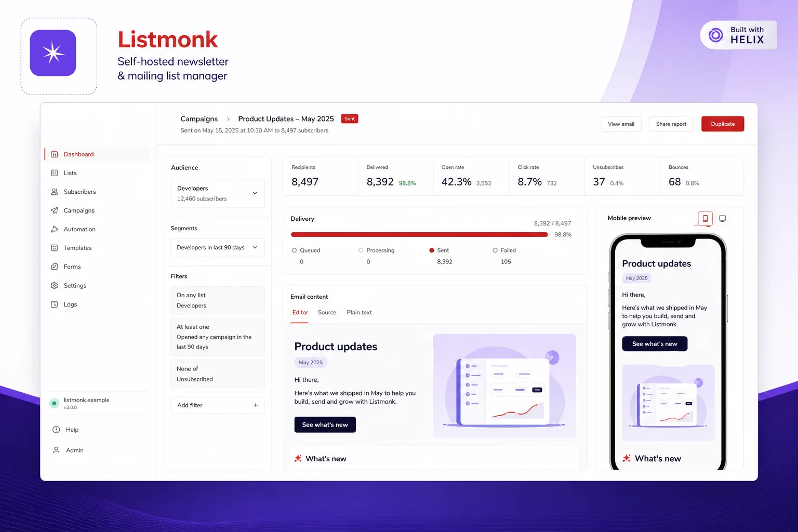Image resolution: width=798 pixels, height=532 pixels.
Task: Click the Unsubscribes 37 card
Action: click(622, 176)
